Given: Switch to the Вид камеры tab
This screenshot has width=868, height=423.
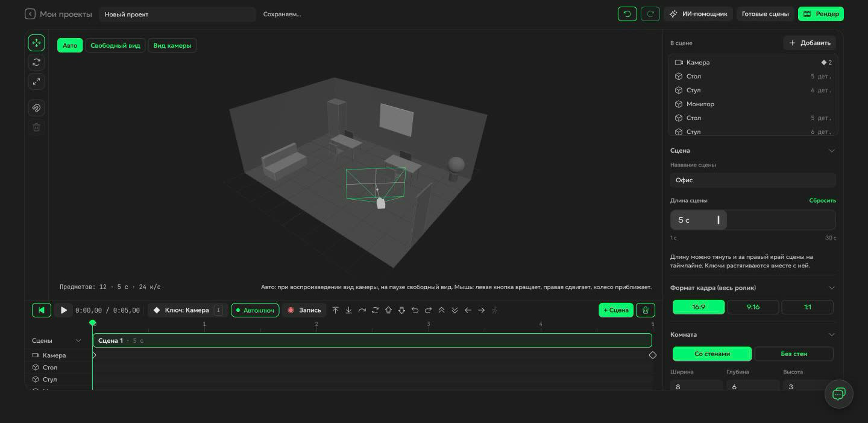Looking at the screenshot, I should coord(172,45).
